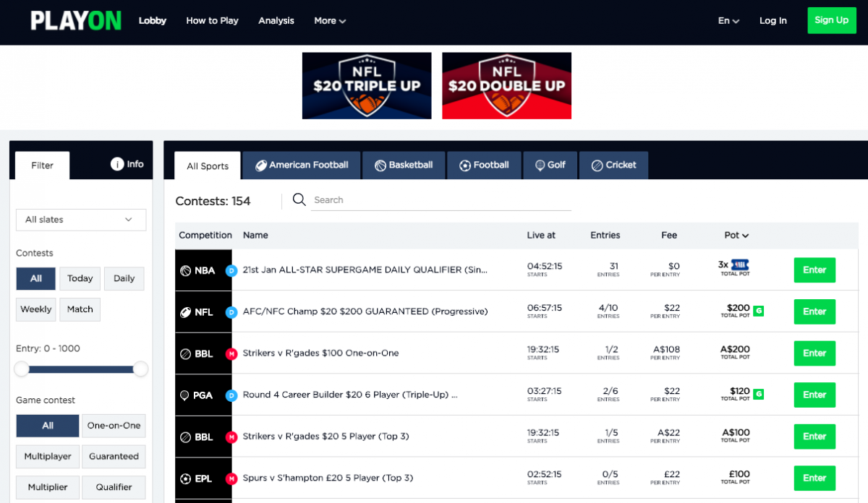Open the All slates dropdown

pos(81,220)
